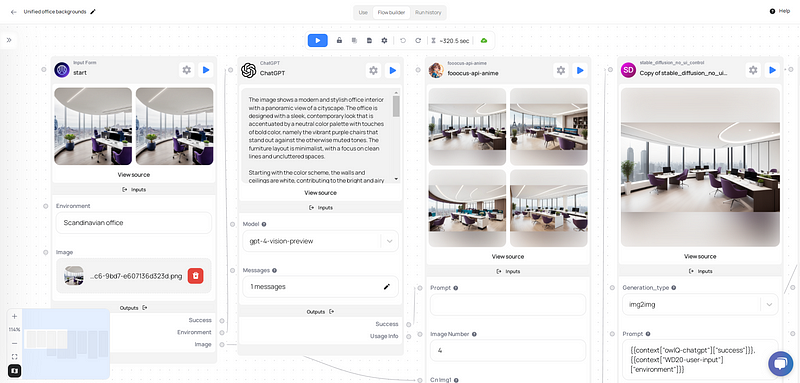Collapse the Inputs section of the start node
The width and height of the screenshot is (800, 383).
[134, 189]
